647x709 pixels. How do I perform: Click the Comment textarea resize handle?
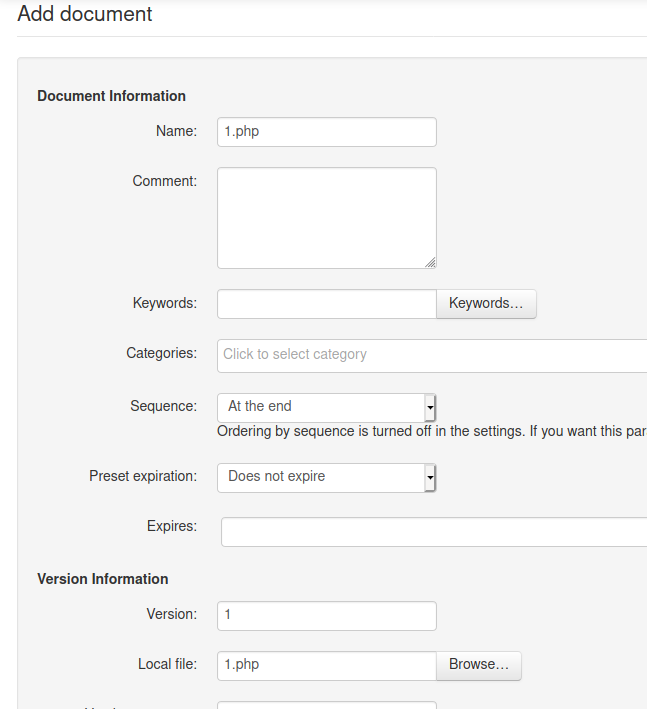click(430, 263)
